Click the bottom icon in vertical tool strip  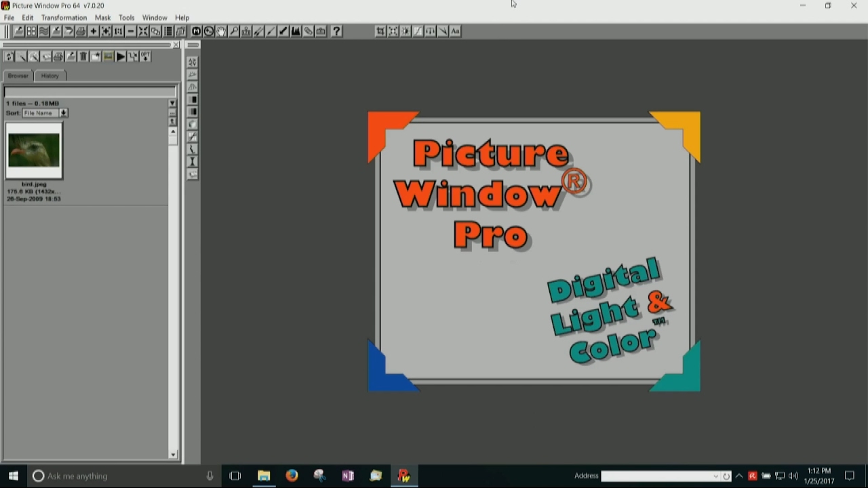[x=193, y=174]
